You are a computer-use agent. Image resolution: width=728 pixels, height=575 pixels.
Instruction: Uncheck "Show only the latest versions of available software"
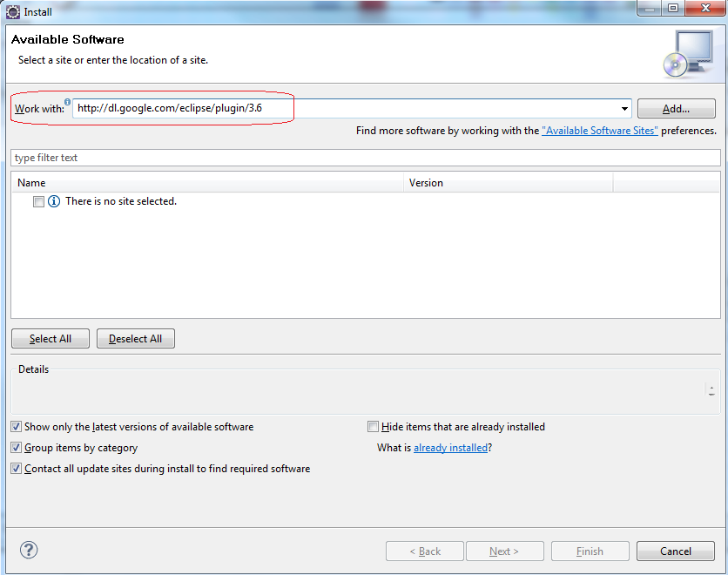click(x=16, y=427)
